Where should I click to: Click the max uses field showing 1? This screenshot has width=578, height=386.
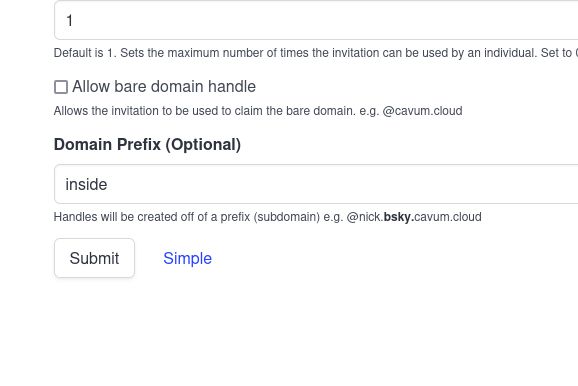pos(316,20)
